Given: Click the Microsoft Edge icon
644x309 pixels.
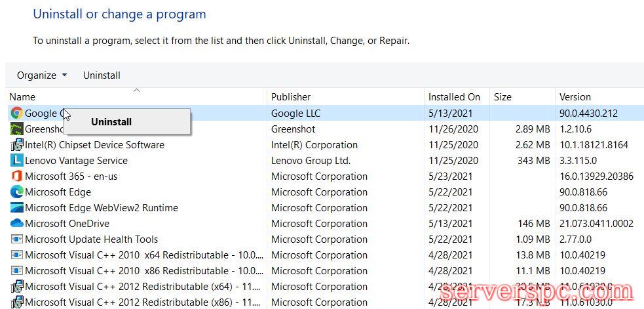Looking at the screenshot, I should coord(17,192).
